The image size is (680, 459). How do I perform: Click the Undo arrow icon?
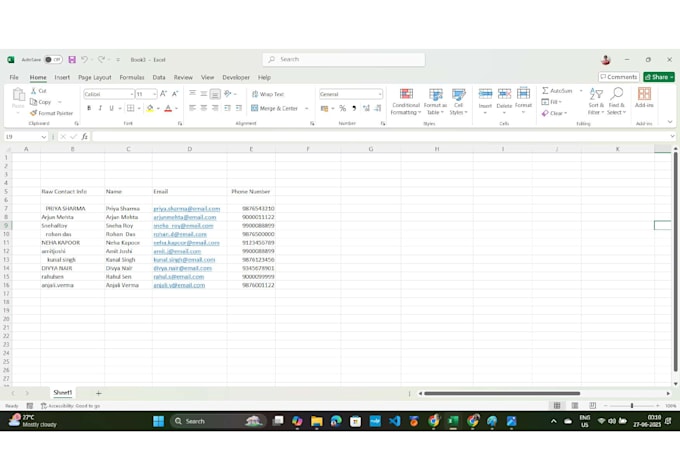(84, 59)
